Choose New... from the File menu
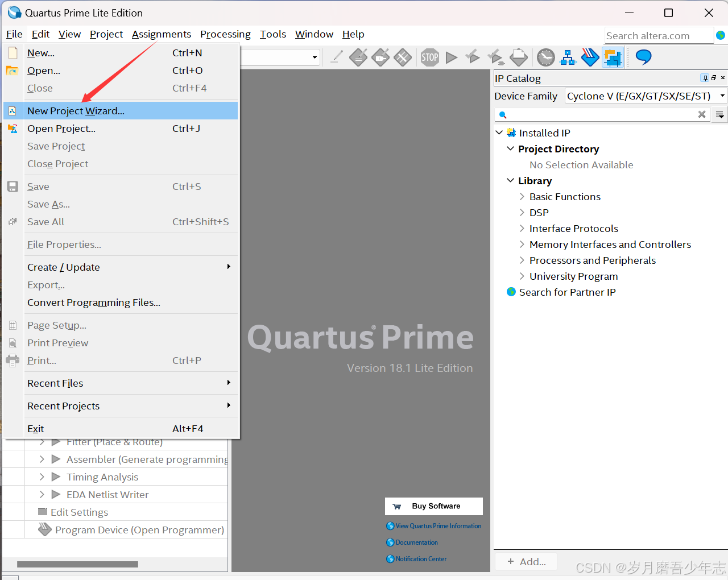The width and height of the screenshot is (728, 580). (121, 52)
